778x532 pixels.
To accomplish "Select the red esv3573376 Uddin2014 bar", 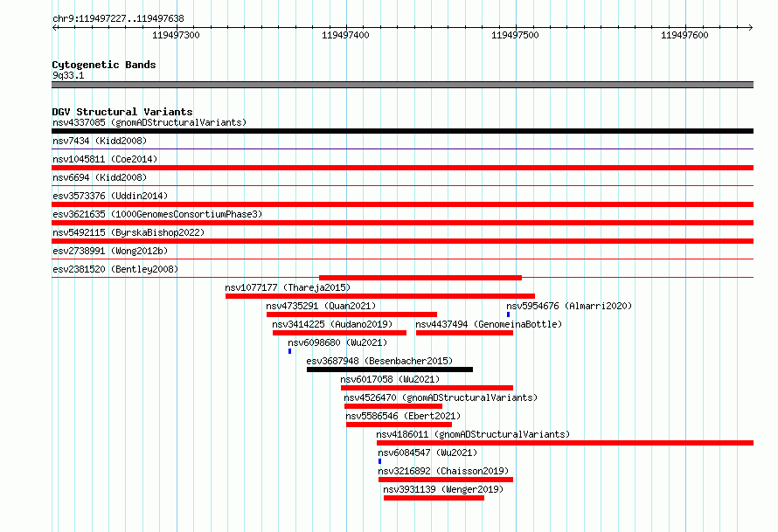I will point(402,204).
